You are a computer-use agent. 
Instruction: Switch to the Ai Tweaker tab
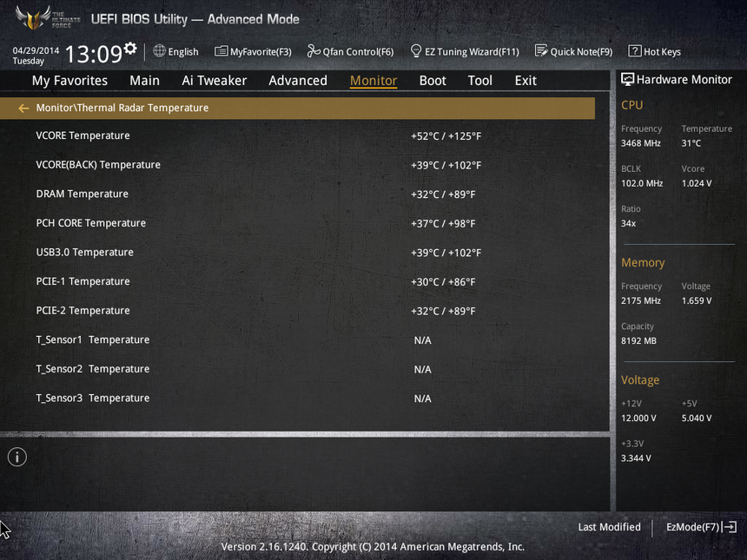click(214, 81)
